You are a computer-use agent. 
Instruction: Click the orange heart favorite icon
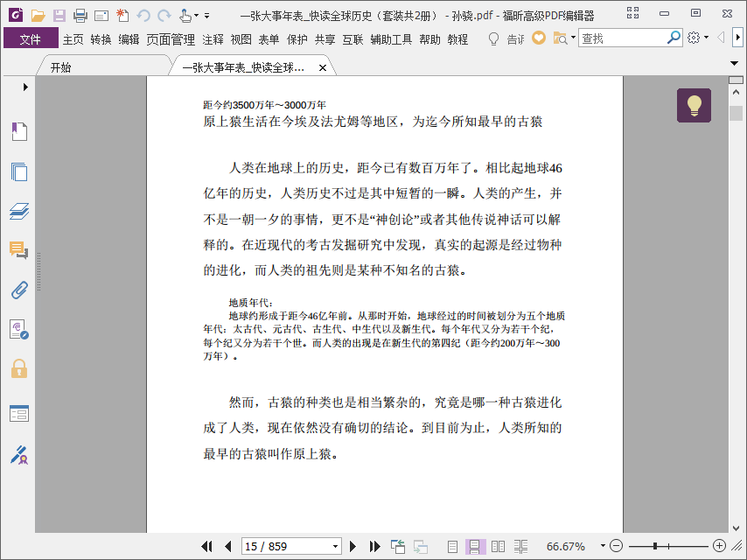[x=539, y=38]
